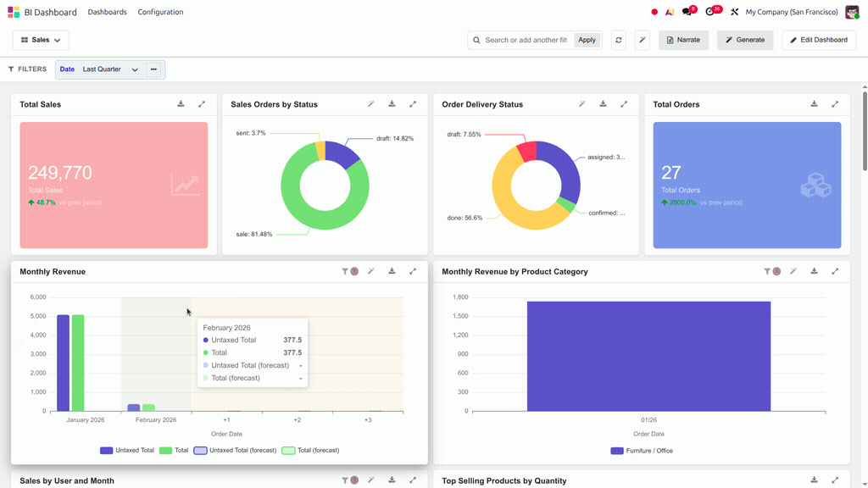Download Monthly Revenue by Product Category chart

[x=815, y=271]
